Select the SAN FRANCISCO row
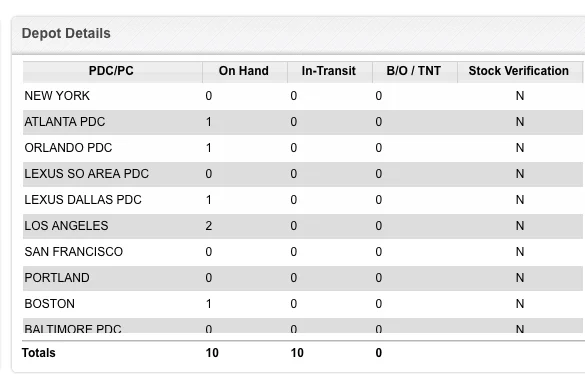The height and width of the screenshot is (374, 585). pyautogui.click(x=303, y=252)
